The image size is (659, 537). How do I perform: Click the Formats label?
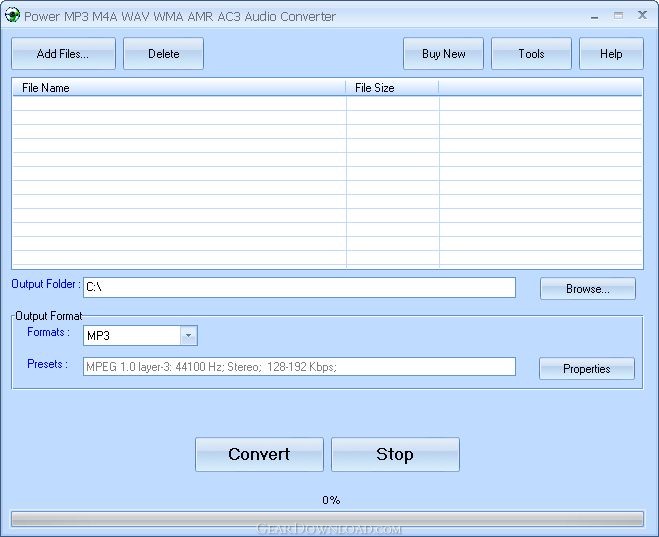point(48,332)
